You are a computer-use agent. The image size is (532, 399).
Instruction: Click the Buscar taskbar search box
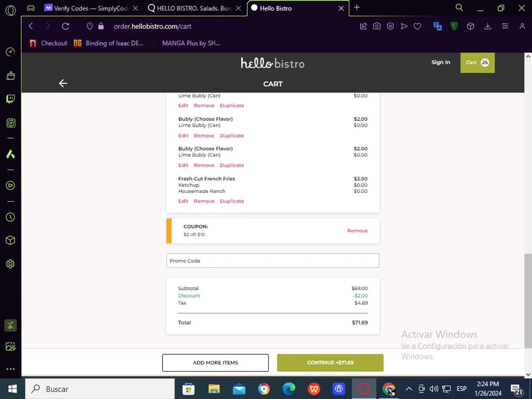(100, 389)
